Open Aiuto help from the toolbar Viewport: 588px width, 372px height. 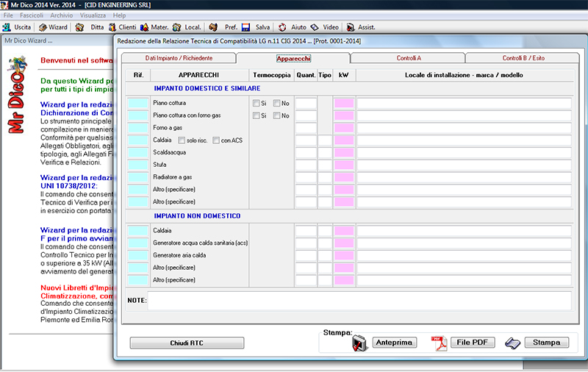coord(282,27)
